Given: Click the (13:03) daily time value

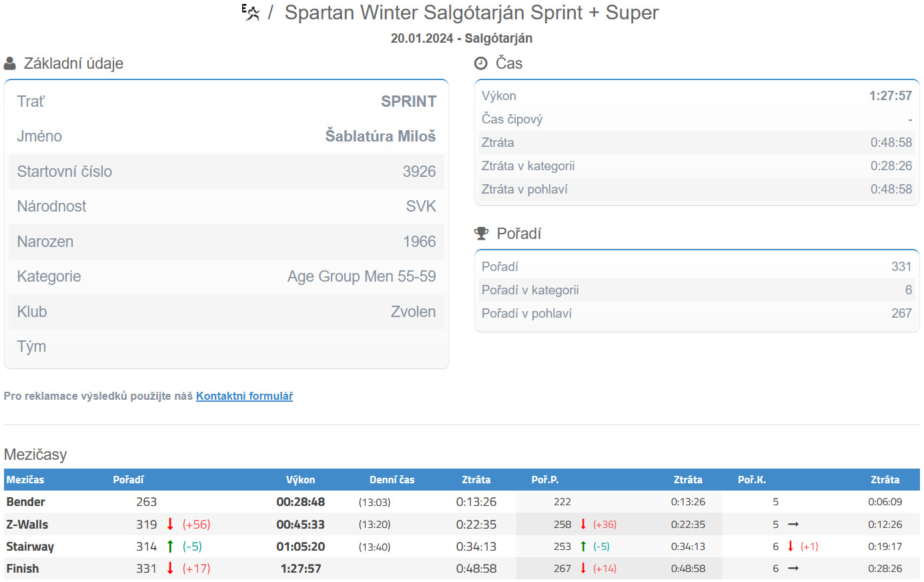Looking at the screenshot, I should coord(374,502).
